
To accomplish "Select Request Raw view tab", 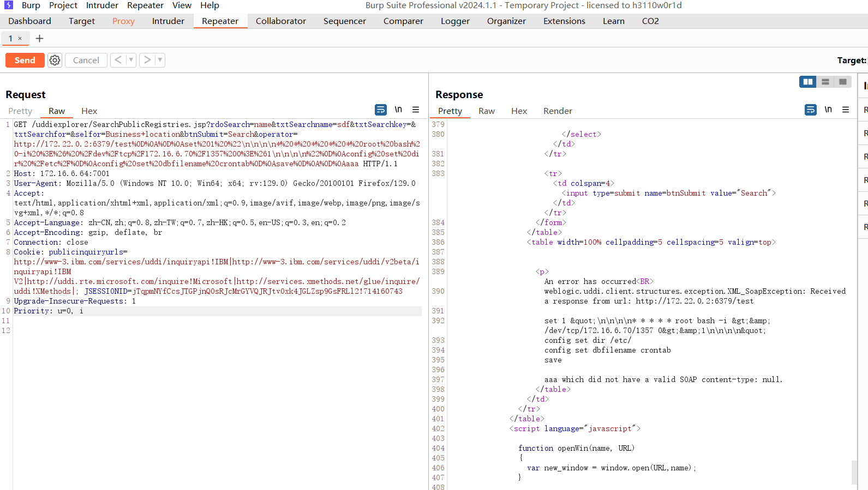I will tap(57, 111).
